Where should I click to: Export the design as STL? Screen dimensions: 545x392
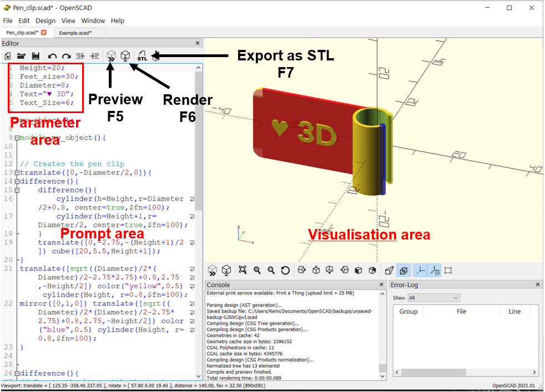[142, 56]
